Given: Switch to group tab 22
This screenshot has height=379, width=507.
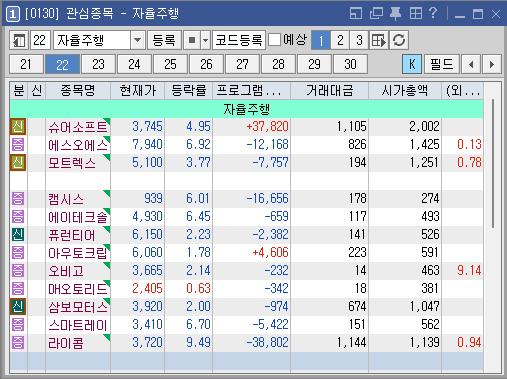Looking at the screenshot, I should coord(62,64).
